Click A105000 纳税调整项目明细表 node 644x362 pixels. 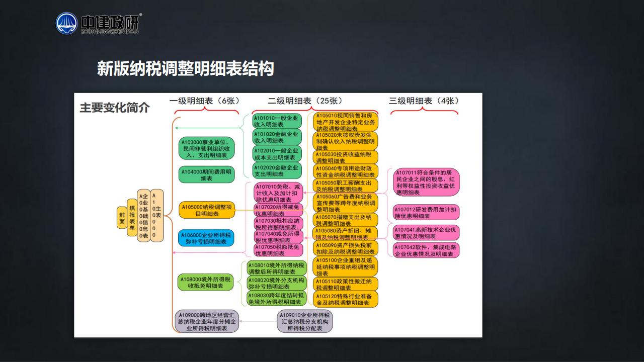tap(207, 210)
